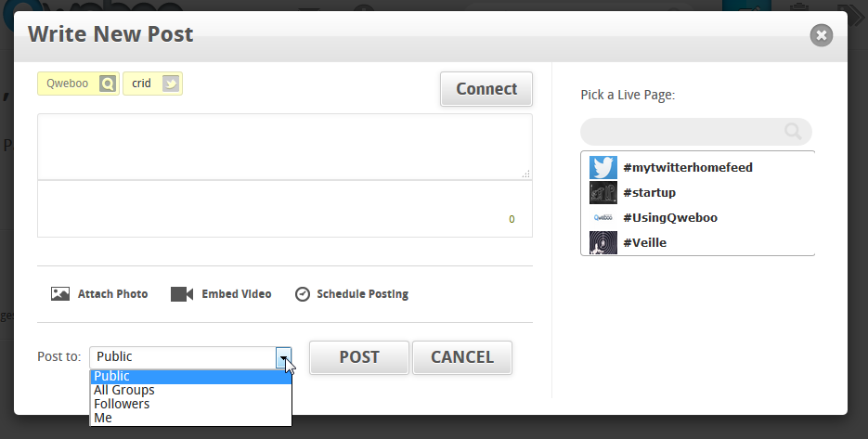This screenshot has width=868, height=439.
Task: Click the POST button
Action: click(358, 357)
